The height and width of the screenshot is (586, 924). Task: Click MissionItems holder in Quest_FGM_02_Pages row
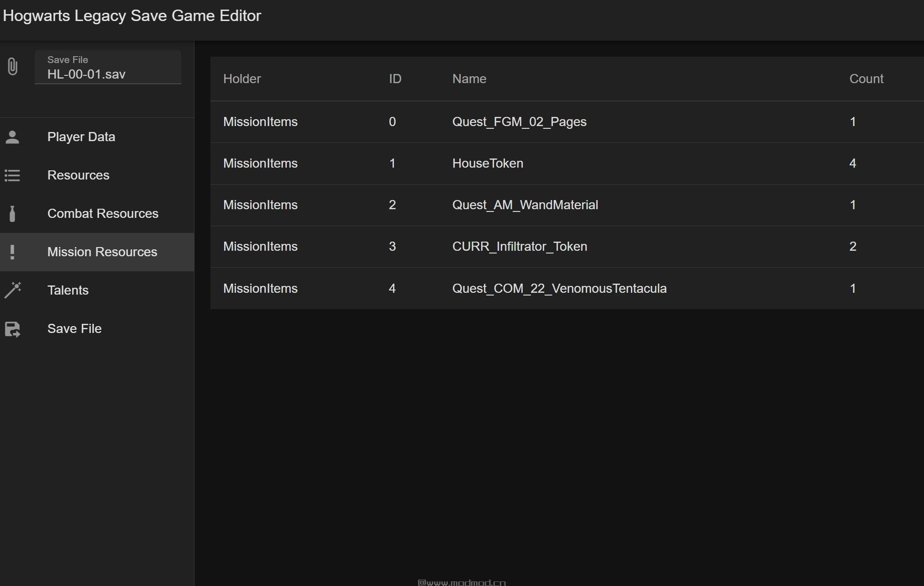point(260,122)
